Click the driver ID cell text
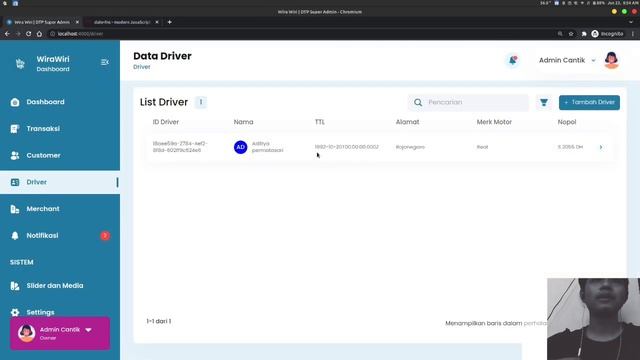640x360 pixels. pyautogui.click(x=180, y=147)
